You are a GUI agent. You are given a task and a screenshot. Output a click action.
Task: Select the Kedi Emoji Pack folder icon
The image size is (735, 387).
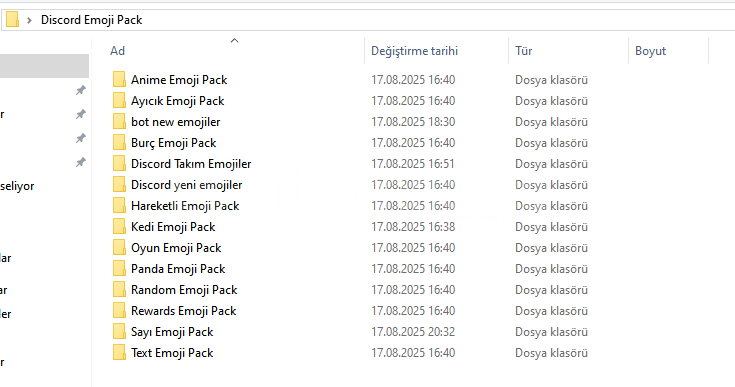(119, 227)
